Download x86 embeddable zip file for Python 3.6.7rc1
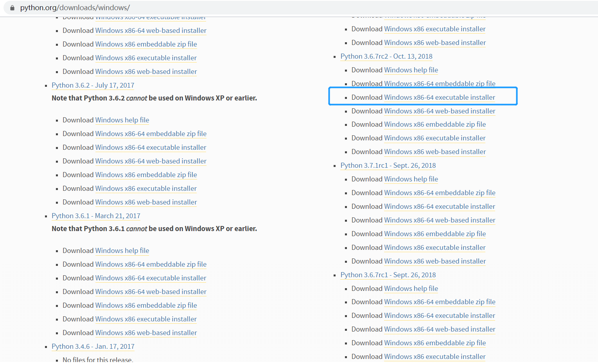The height and width of the screenshot is (364, 598). point(435,343)
